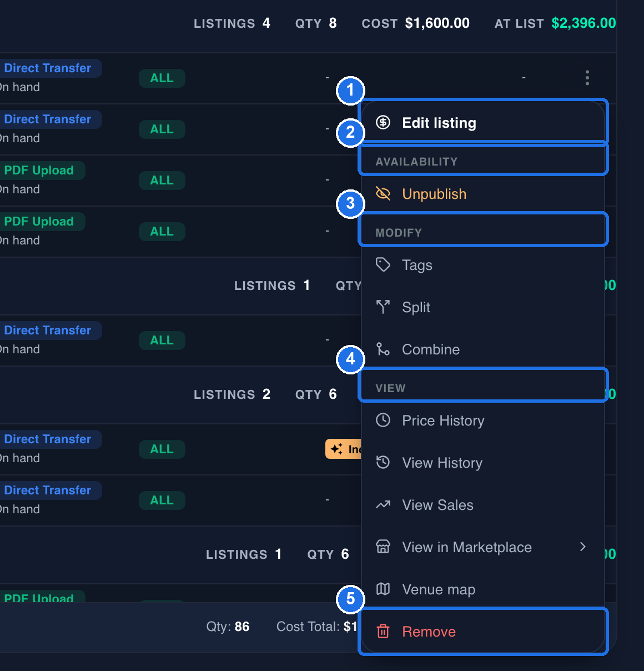Screen dimensions: 644x671
Task: Click the Combine merge icon
Action: [x=383, y=349]
